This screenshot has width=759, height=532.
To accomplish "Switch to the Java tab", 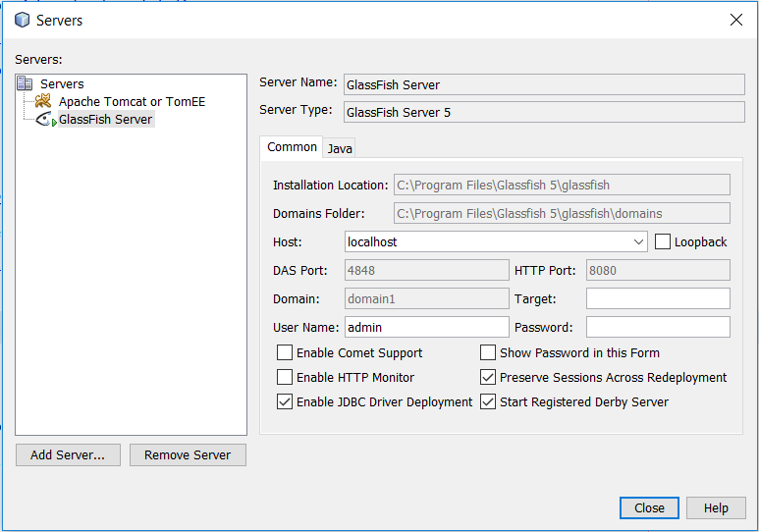I will [x=340, y=148].
